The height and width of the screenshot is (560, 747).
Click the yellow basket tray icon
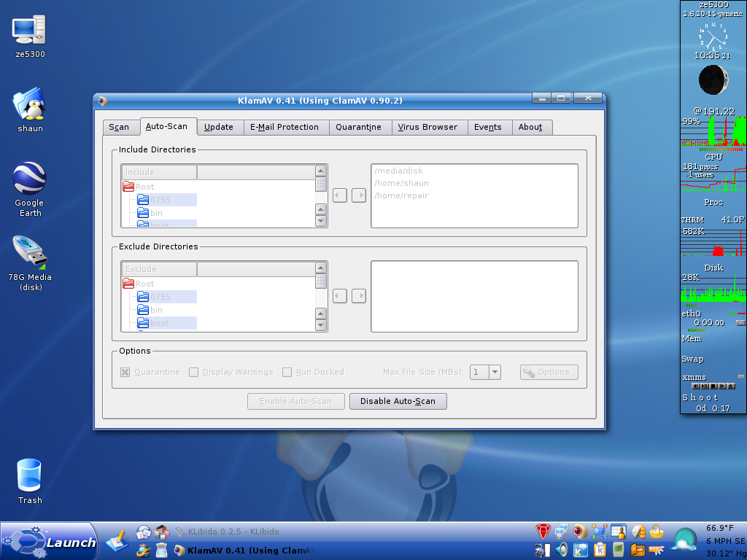point(657,532)
